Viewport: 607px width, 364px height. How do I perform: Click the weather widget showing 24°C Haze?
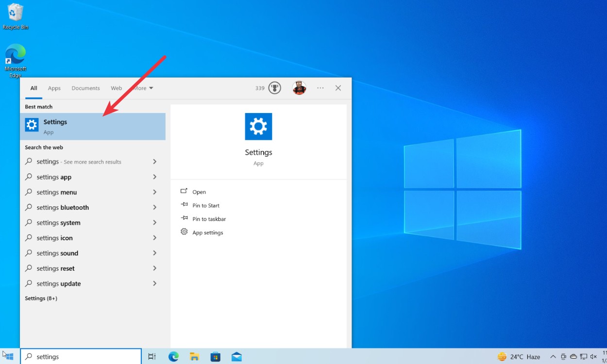519,356
